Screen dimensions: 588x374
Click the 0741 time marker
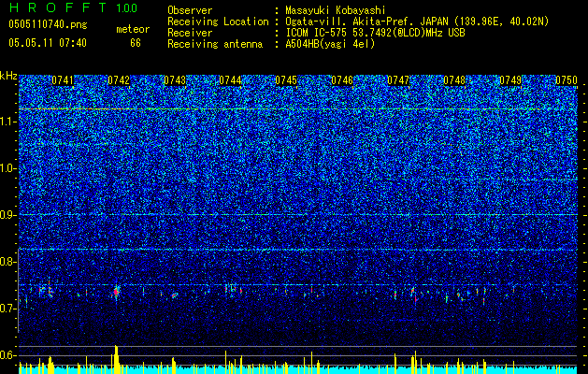63,80
